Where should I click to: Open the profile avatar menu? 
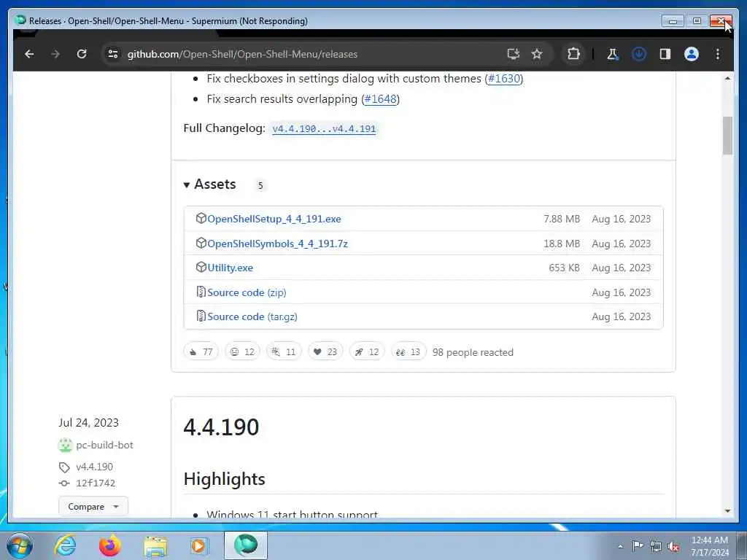click(x=692, y=54)
